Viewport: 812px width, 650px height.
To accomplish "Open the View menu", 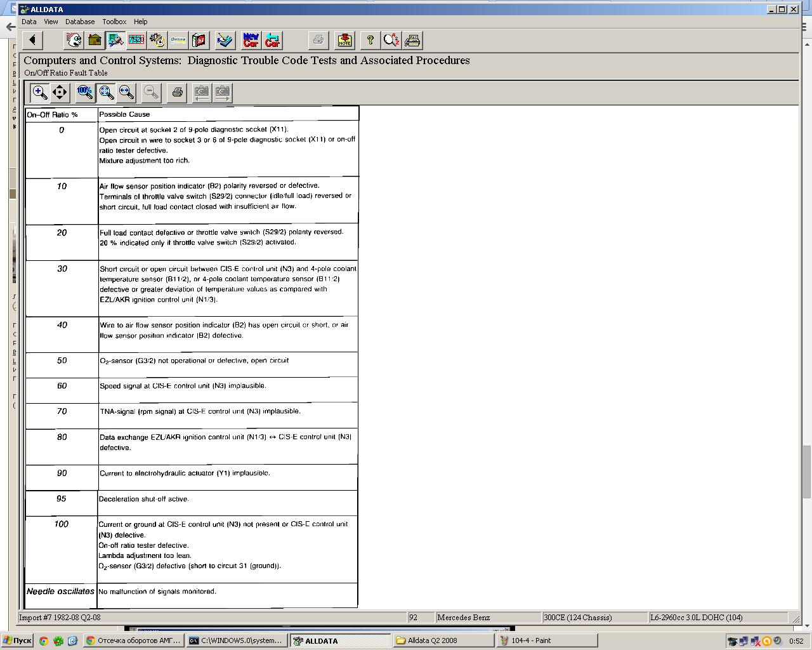I will point(51,22).
